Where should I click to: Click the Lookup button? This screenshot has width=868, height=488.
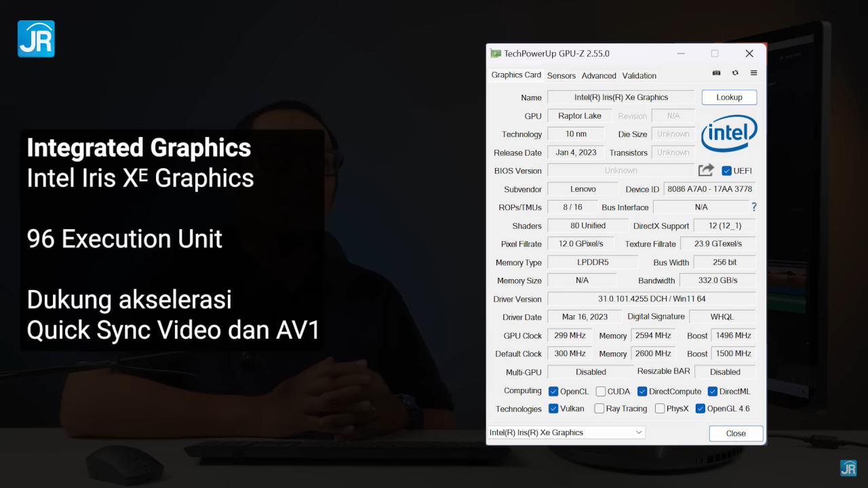(x=729, y=97)
